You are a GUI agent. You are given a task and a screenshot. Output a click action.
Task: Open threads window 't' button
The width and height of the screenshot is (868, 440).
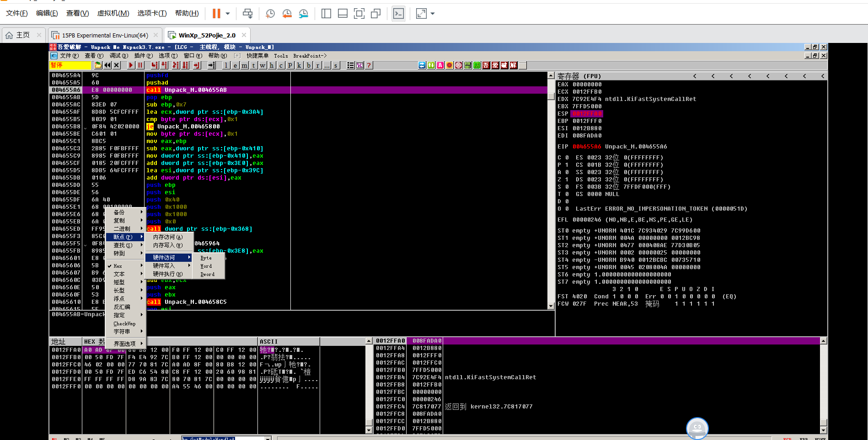[x=253, y=65]
